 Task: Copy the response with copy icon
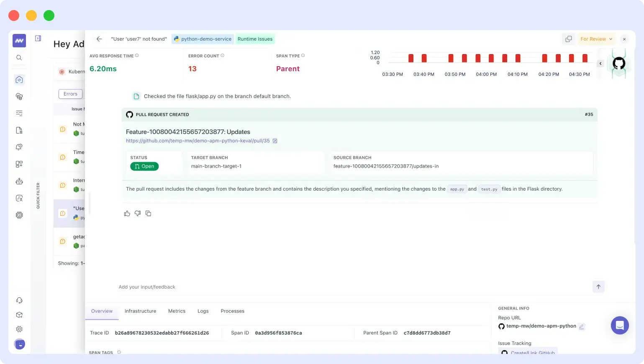pyautogui.click(x=148, y=214)
